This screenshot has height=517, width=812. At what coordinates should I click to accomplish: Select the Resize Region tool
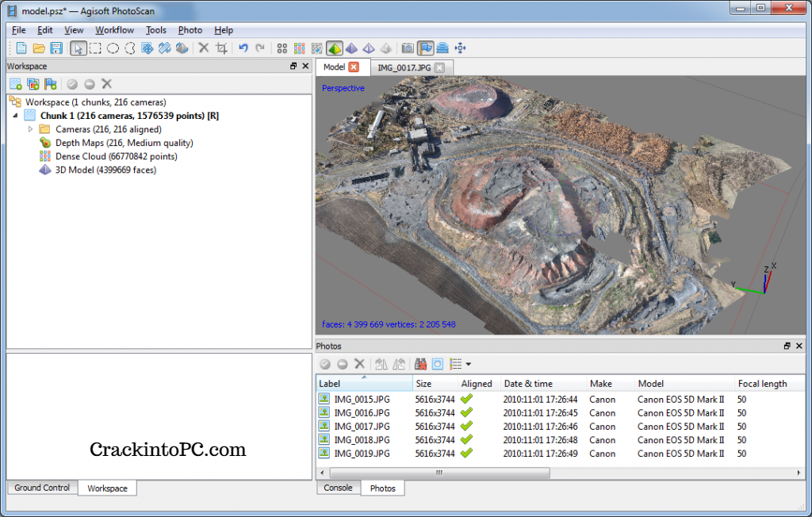165,48
